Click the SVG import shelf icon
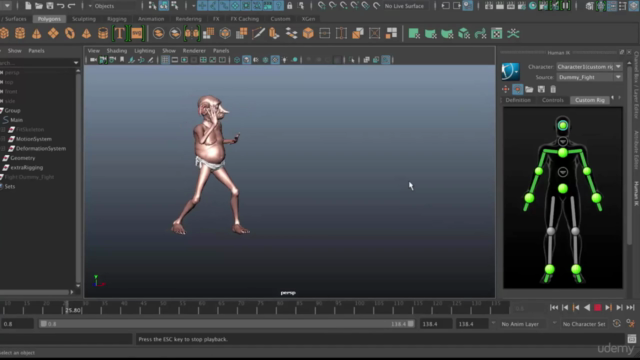The image size is (640, 360). coord(137,33)
